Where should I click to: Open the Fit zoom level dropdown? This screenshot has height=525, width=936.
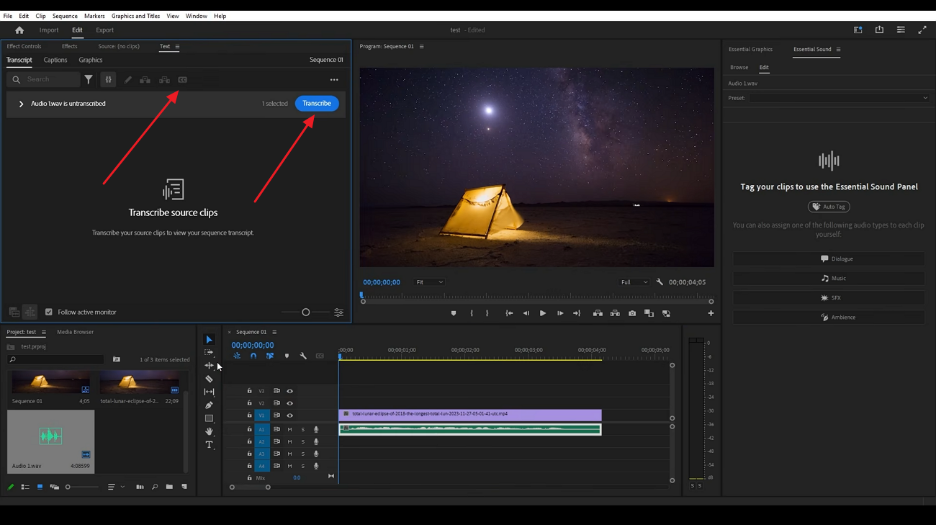click(x=429, y=282)
